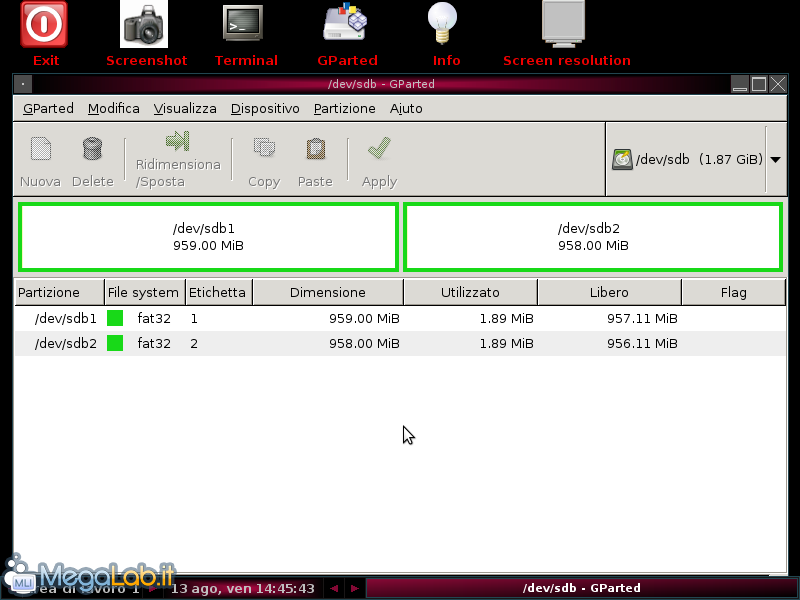Sort by the Utilizzato column header
The height and width of the screenshot is (600, 800).
tap(470, 292)
